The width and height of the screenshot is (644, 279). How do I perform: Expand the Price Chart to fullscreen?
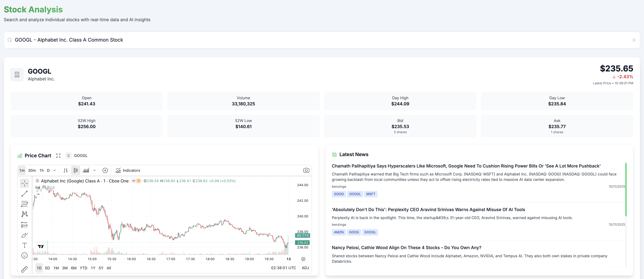(x=58, y=155)
